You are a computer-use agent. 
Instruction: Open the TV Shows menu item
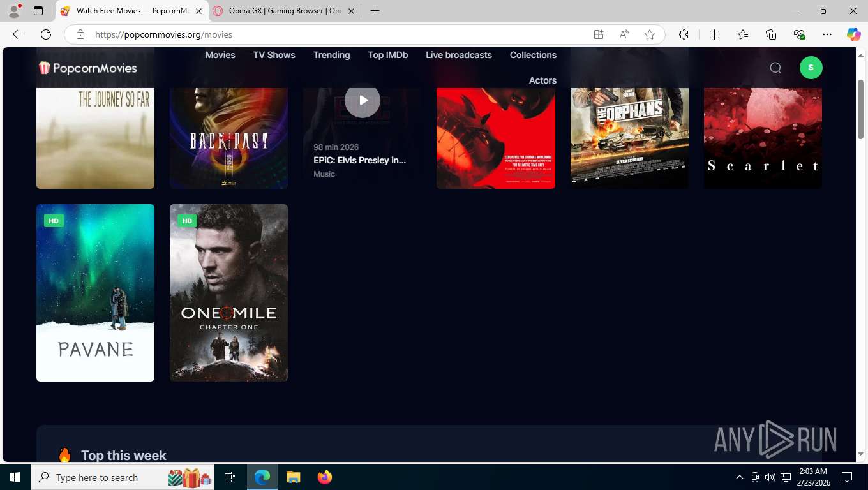(274, 55)
